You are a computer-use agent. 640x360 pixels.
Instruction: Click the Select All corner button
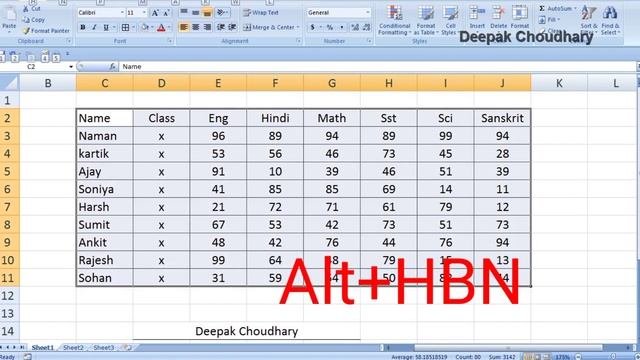pyautogui.click(x=9, y=83)
